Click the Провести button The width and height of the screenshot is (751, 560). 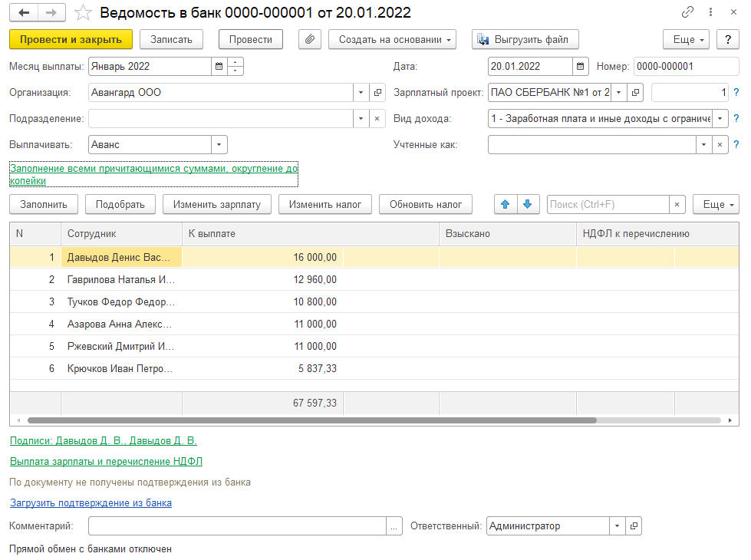coord(251,39)
